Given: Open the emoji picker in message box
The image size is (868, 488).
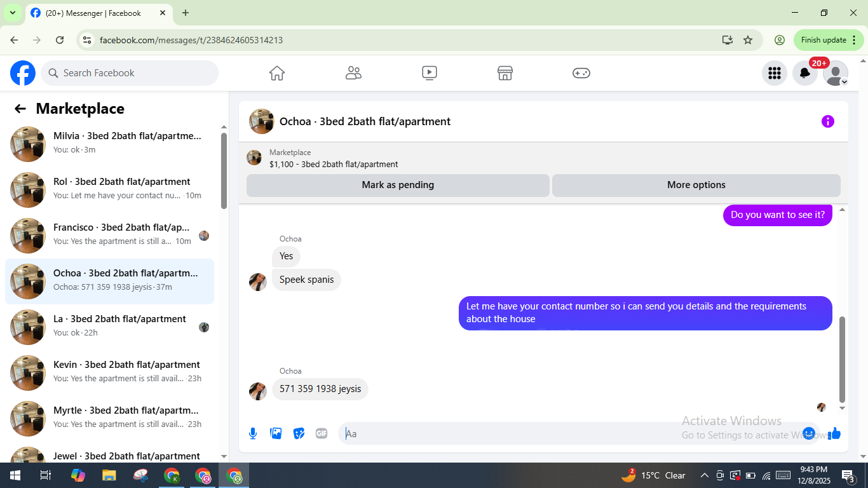Looking at the screenshot, I should pyautogui.click(x=809, y=433).
